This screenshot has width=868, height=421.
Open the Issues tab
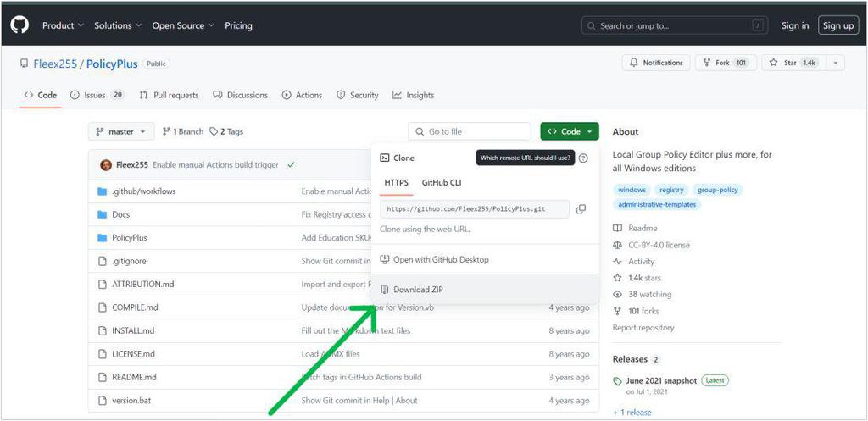click(97, 95)
